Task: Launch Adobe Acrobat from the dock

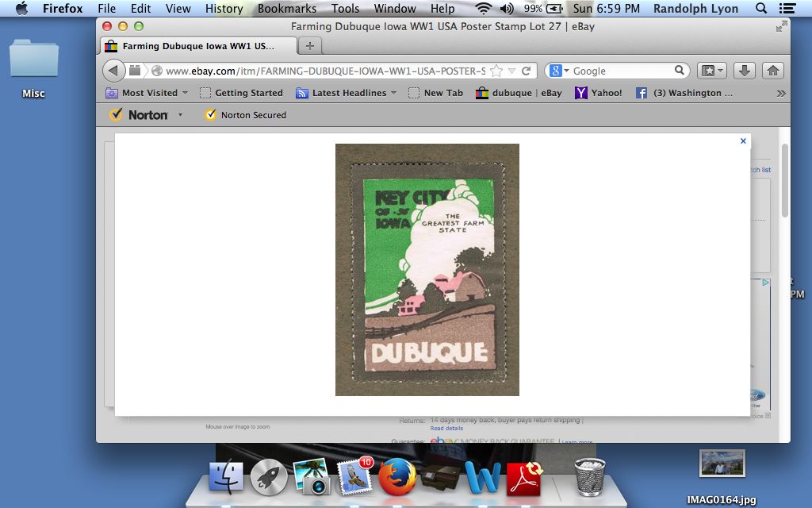Action: click(x=524, y=478)
